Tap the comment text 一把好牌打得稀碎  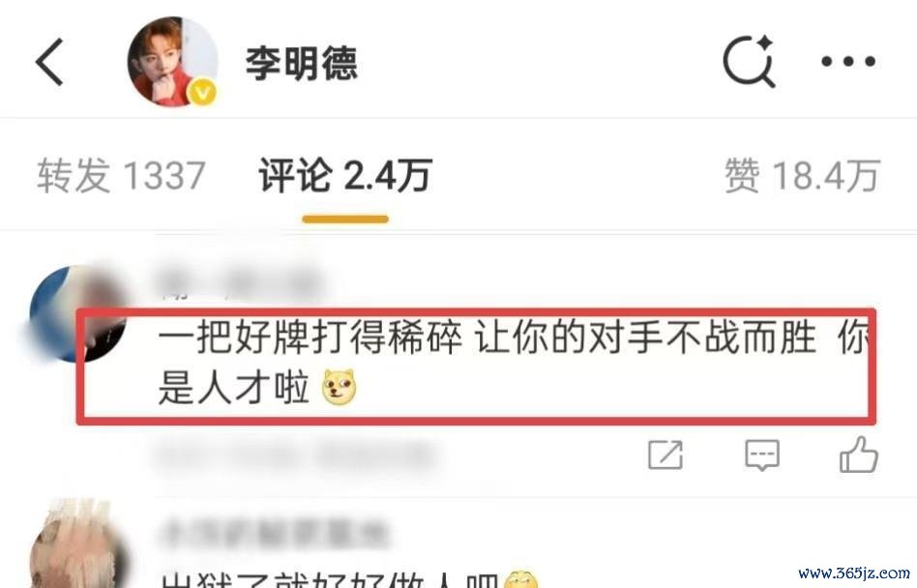311,338
